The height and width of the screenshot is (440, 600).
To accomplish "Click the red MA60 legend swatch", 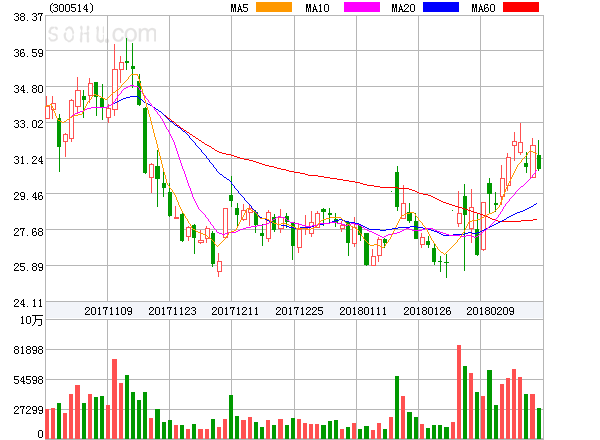I will (x=521, y=7).
